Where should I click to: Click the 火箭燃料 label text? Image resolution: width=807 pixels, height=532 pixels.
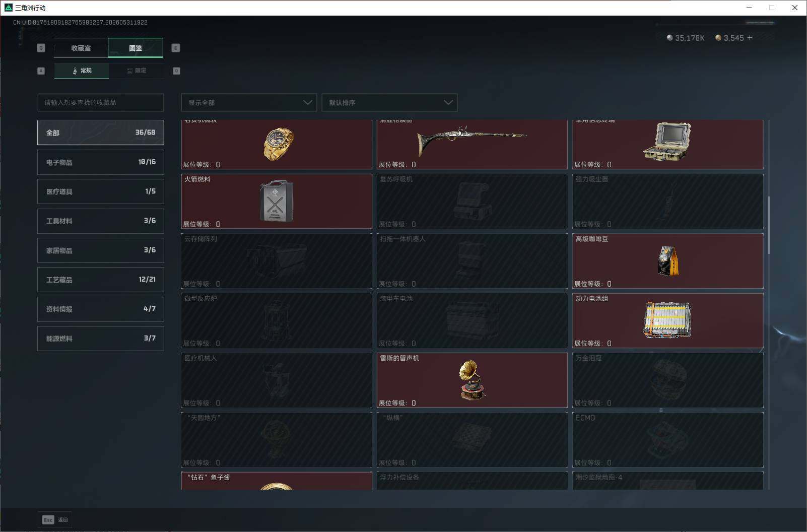click(x=197, y=179)
